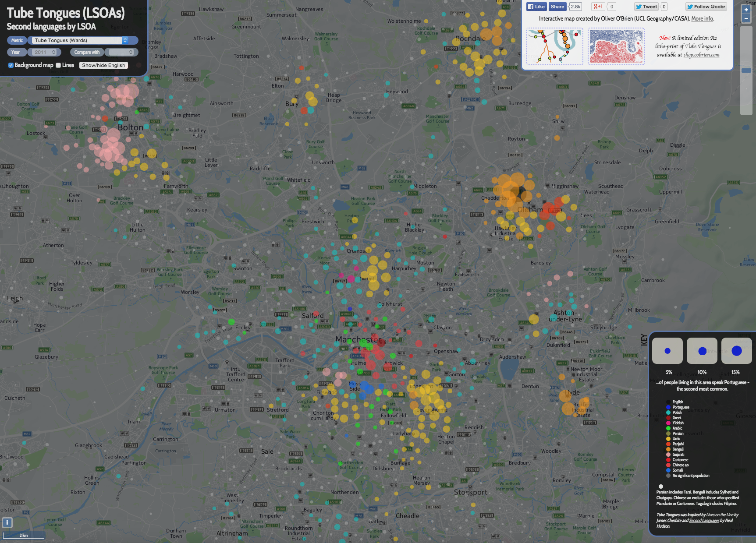Click the Rochdale town label
756x543 pixels.
point(471,39)
